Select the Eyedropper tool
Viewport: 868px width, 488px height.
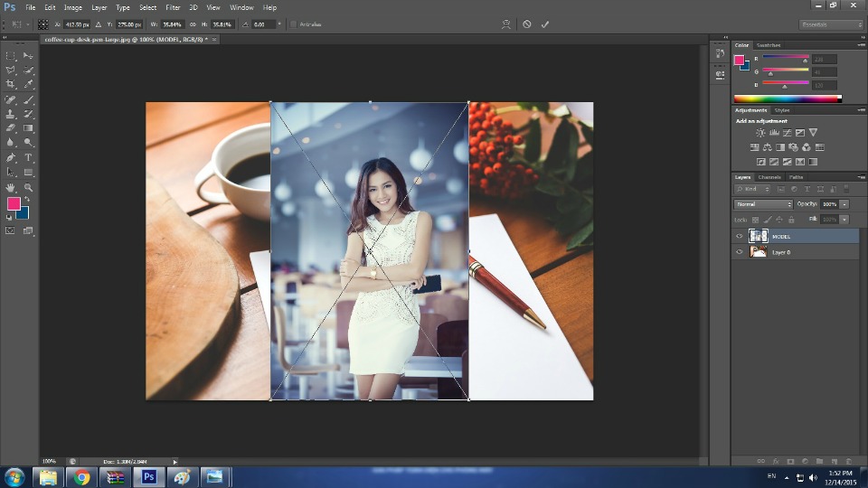click(28, 84)
